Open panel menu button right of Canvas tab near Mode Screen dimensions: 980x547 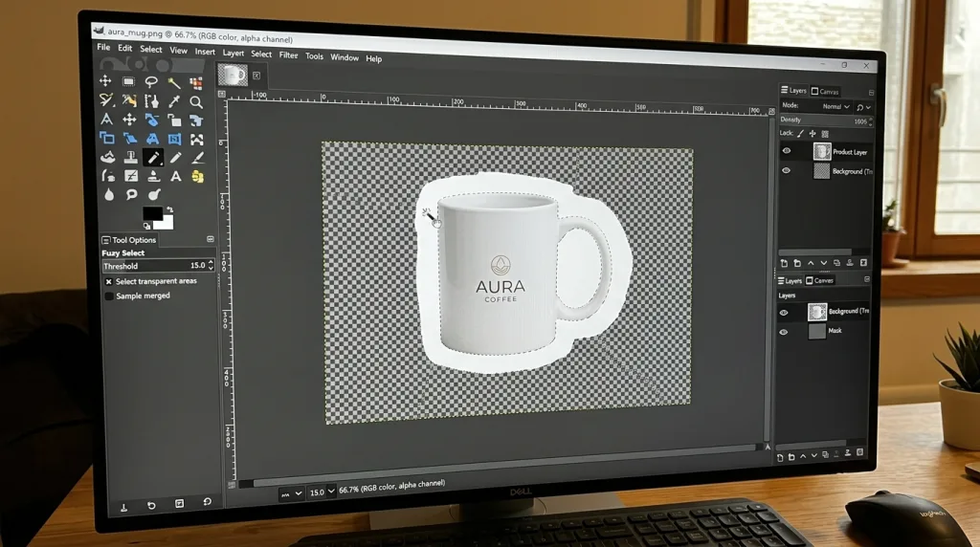pos(871,93)
